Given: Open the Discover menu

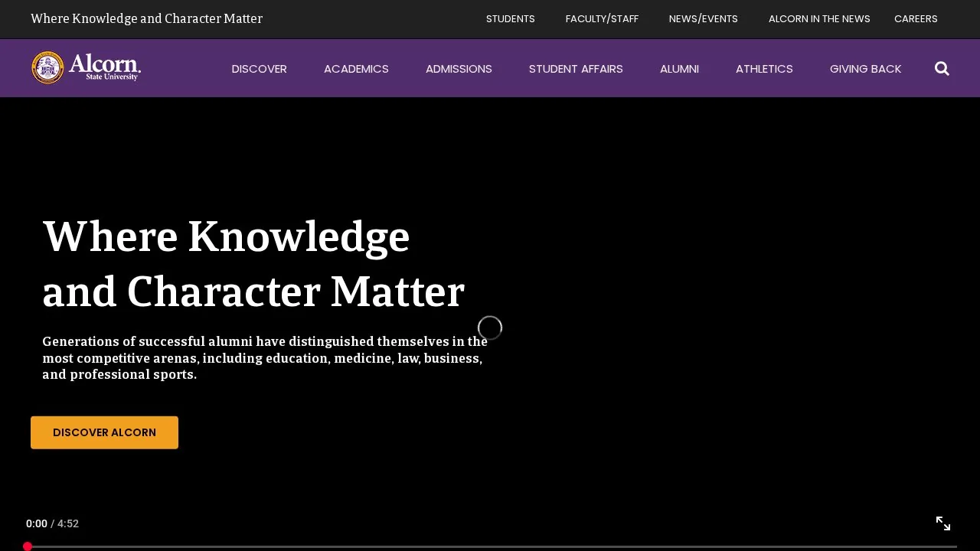Looking at the screenshot, I should point(260,69).
